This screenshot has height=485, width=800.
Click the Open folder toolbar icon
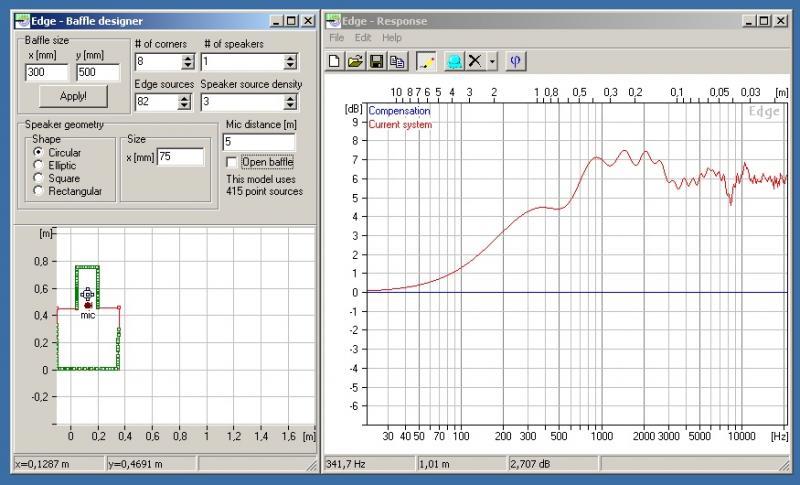tap(355, 61)
